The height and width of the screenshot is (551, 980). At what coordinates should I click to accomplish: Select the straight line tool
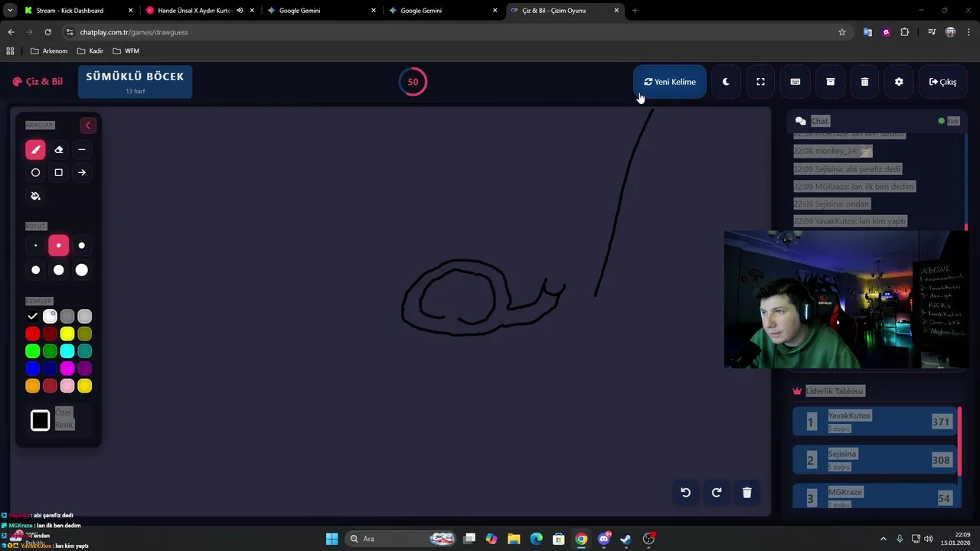point(82,150)
